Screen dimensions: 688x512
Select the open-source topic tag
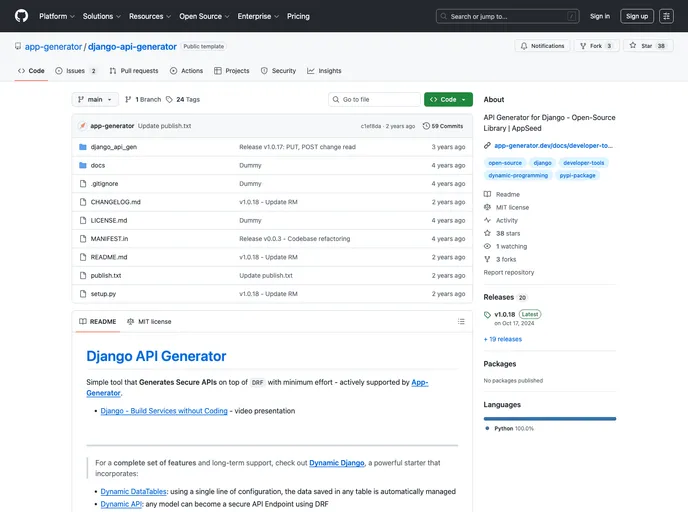505,163
